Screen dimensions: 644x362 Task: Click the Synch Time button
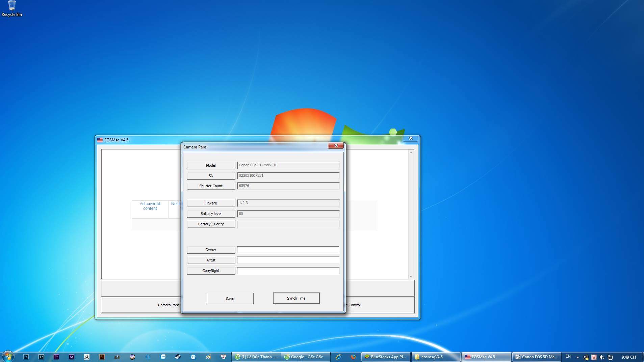click(296, 298)
